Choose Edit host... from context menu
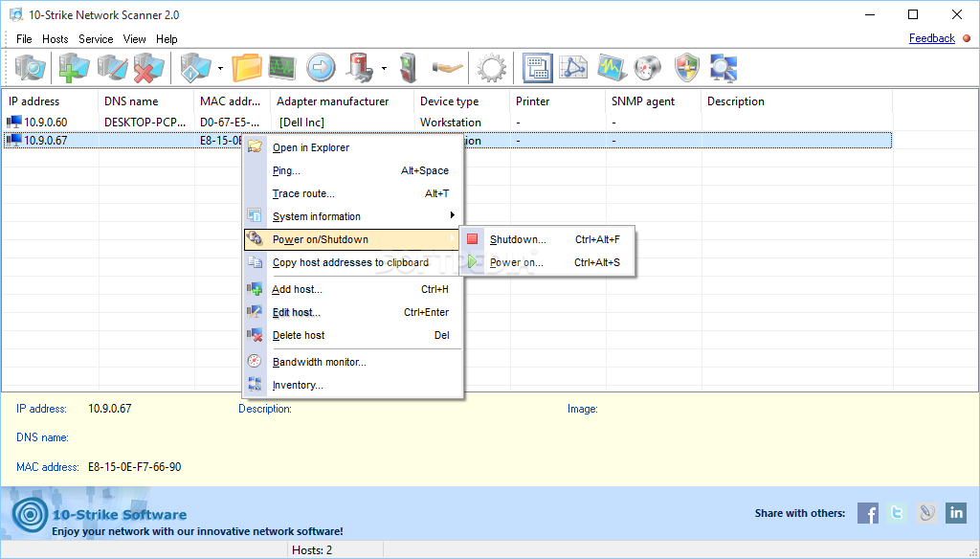This screenshot has height=559, width=980. coord(353,312)
